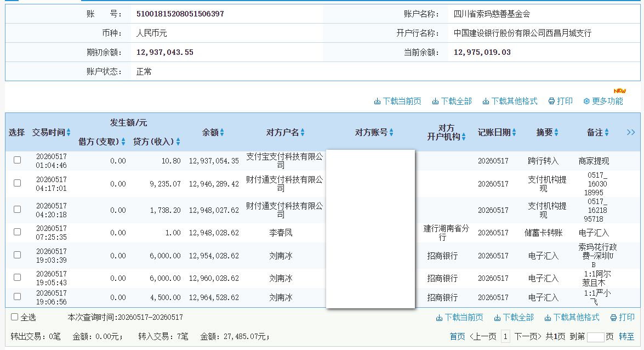Sort by 余额 arrow icon

pos(222,132)
